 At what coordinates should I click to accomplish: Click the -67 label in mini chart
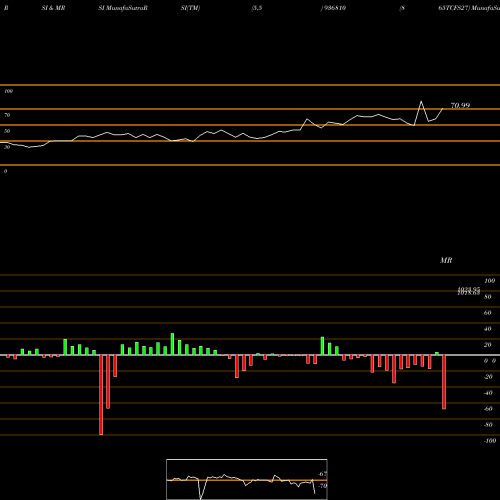[x=322, y=474]
